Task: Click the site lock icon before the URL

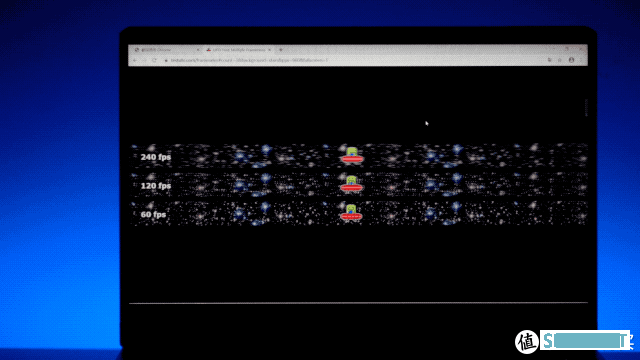Action: pyautogui.click(x=166, y=60)
